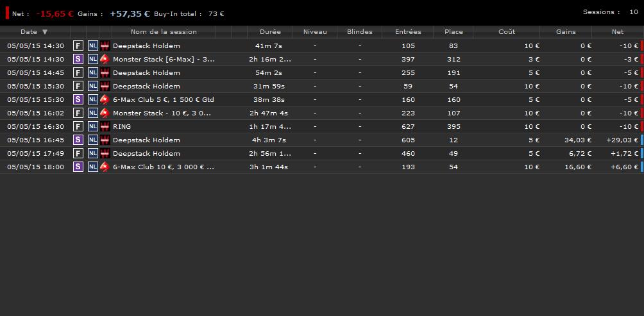Sort by the Place column header
This screenshot has height=316, width=644.
[453, 31]
